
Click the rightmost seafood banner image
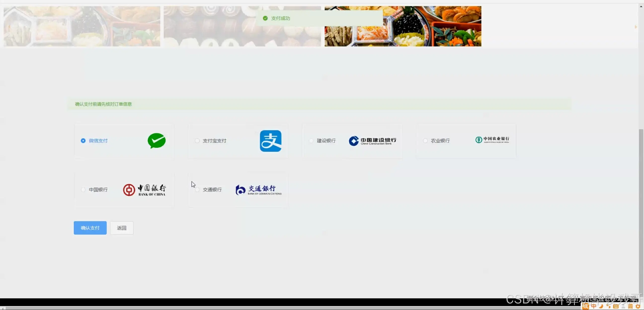click(x=403, y=26)
